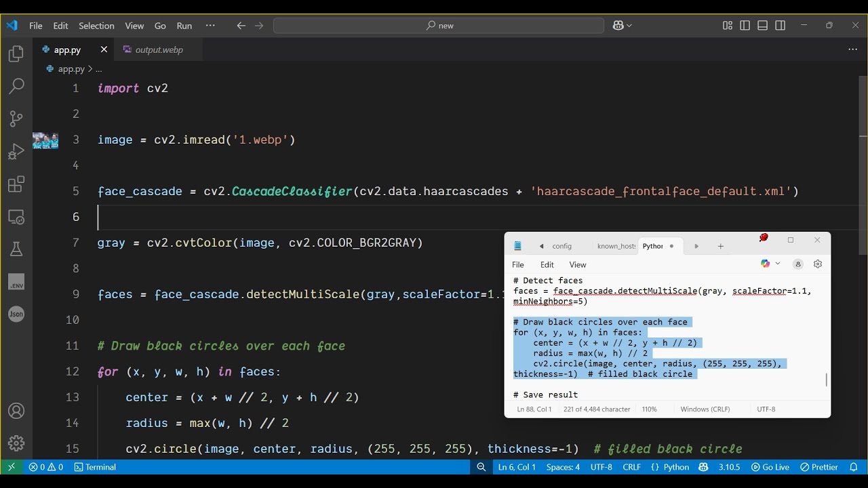Open Notepad settings gear
The width and height of the screenshot is (868, 488).
818,264
